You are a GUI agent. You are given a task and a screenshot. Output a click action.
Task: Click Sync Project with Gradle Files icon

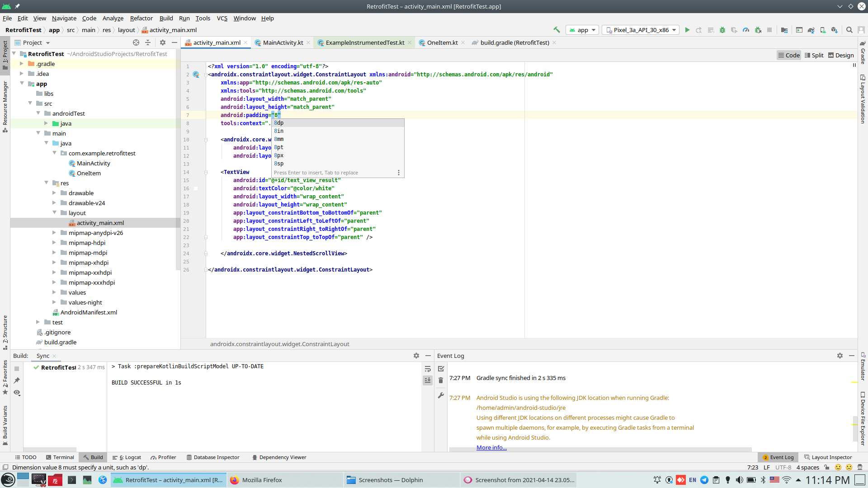click(x=811, y=30)
